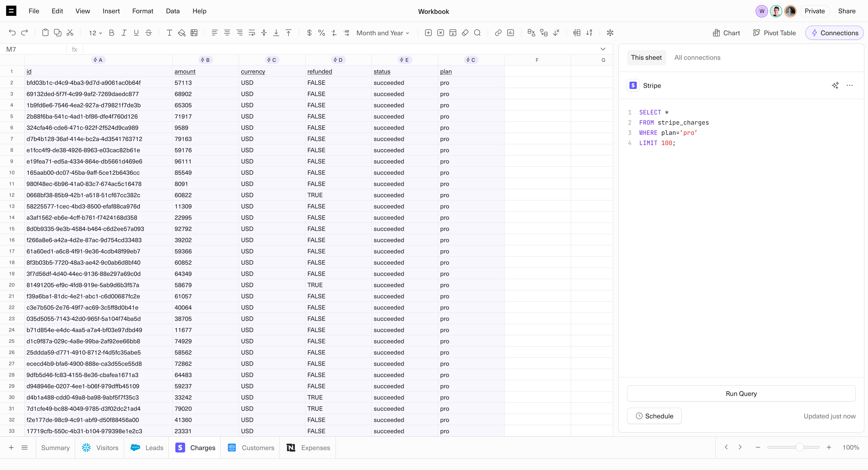Click the Schedule button

point(654,416)
